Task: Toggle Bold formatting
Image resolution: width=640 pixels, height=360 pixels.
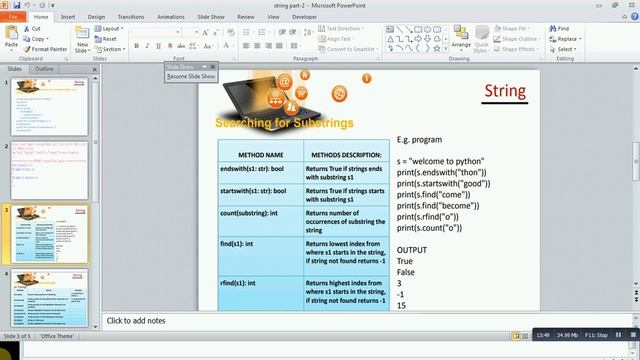Action: click(136, 46)
